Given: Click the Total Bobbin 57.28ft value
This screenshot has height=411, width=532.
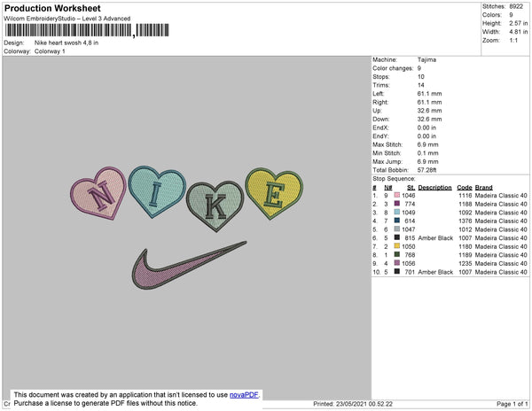Looking at the screenshot, I should coord(426,170).
